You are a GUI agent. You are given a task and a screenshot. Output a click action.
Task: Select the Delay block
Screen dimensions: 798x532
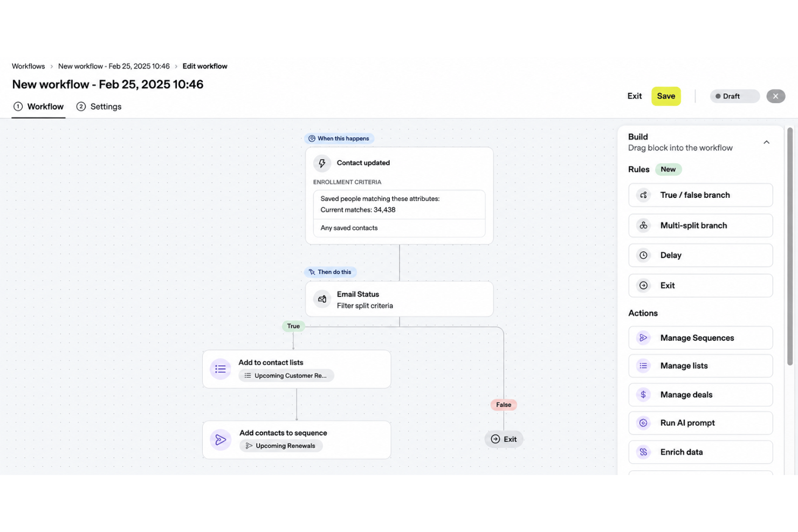[x=700, y=255]
